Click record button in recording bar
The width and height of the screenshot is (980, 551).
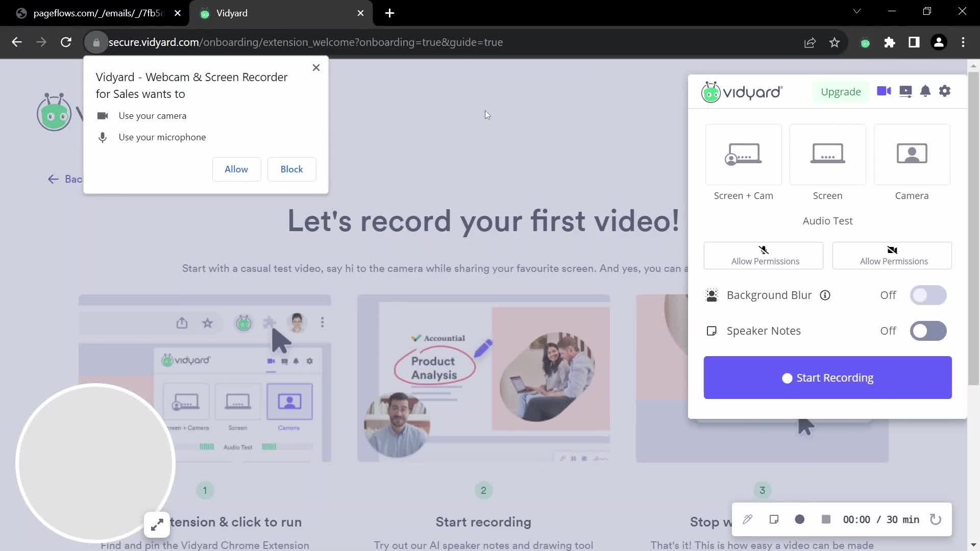pos(800,519)
